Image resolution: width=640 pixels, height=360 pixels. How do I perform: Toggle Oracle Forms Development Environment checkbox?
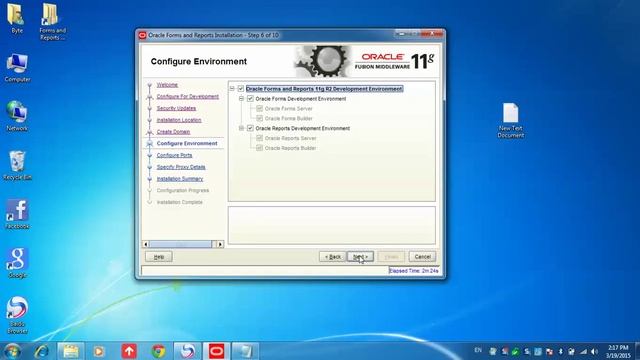point(250,99)
